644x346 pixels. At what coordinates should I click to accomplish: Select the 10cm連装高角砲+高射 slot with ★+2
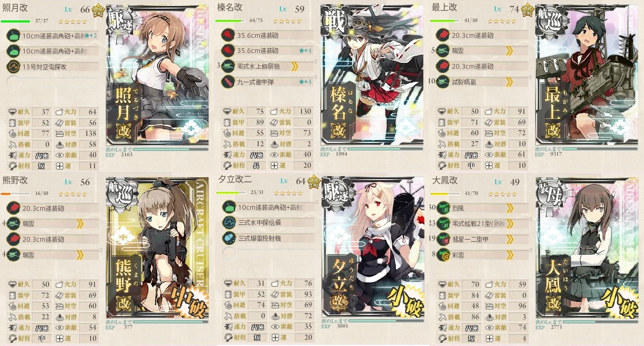pyautogui.click(x=53, y=36)
